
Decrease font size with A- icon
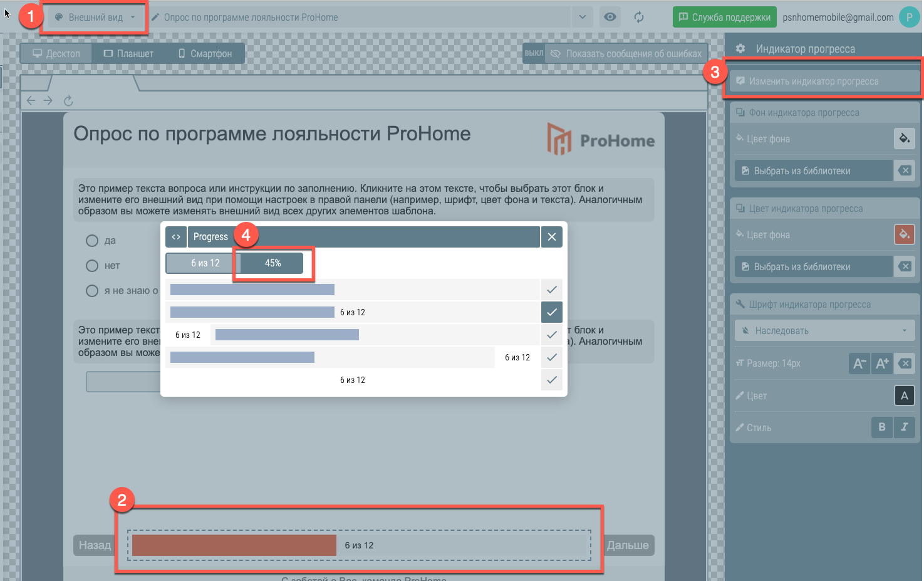(859, 364)
